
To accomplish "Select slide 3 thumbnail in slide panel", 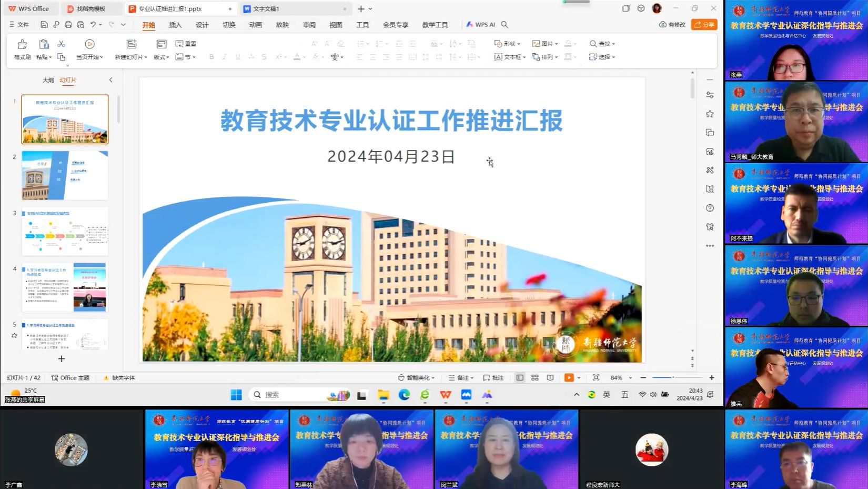I will (65, 232).
